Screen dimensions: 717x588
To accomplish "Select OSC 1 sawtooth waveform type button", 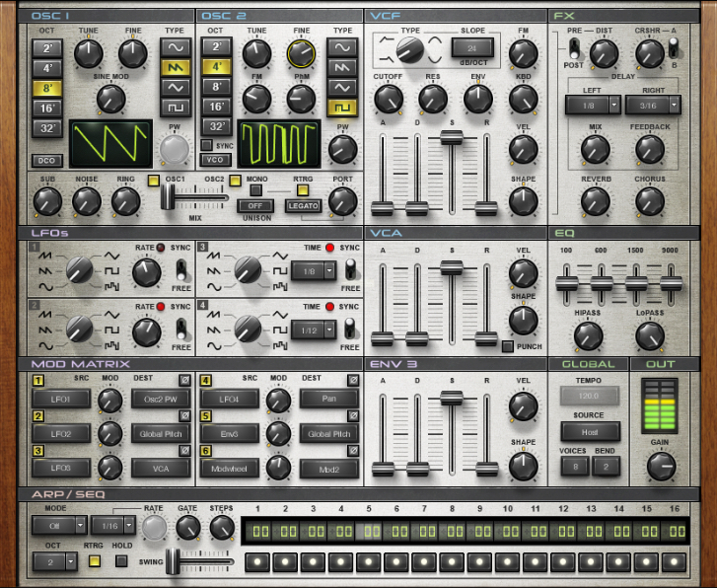I will point(176,67).
